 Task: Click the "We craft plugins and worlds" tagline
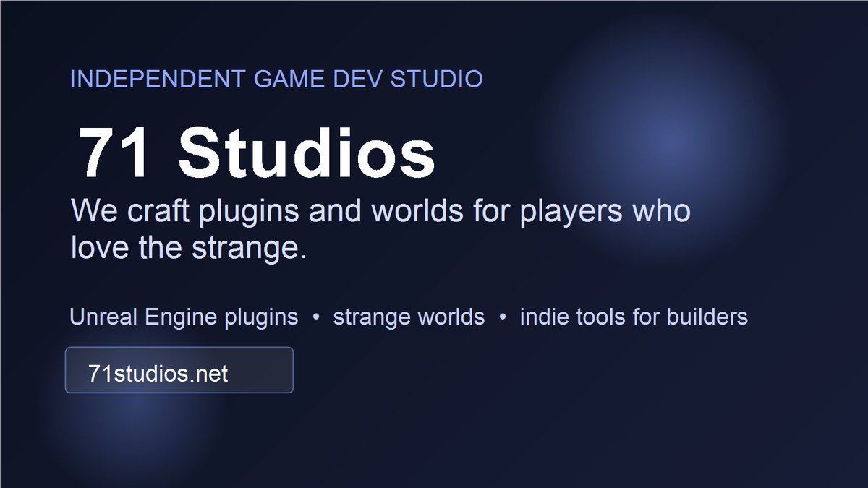click(380, 230)
